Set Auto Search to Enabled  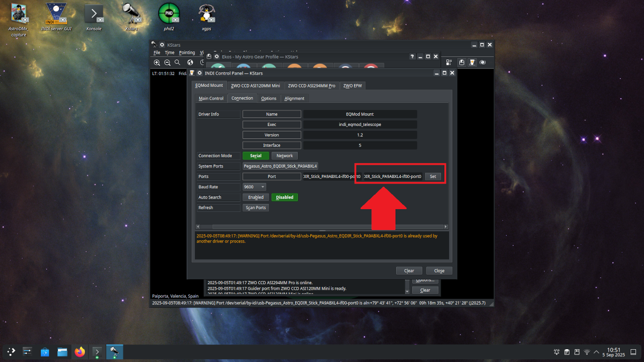[255, 197]
